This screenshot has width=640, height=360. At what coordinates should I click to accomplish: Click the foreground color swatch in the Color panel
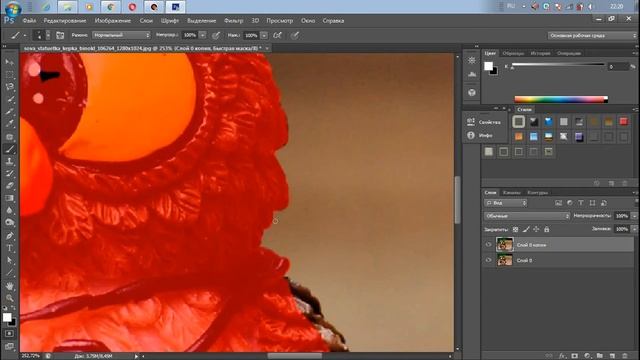(x=488, y=66)
